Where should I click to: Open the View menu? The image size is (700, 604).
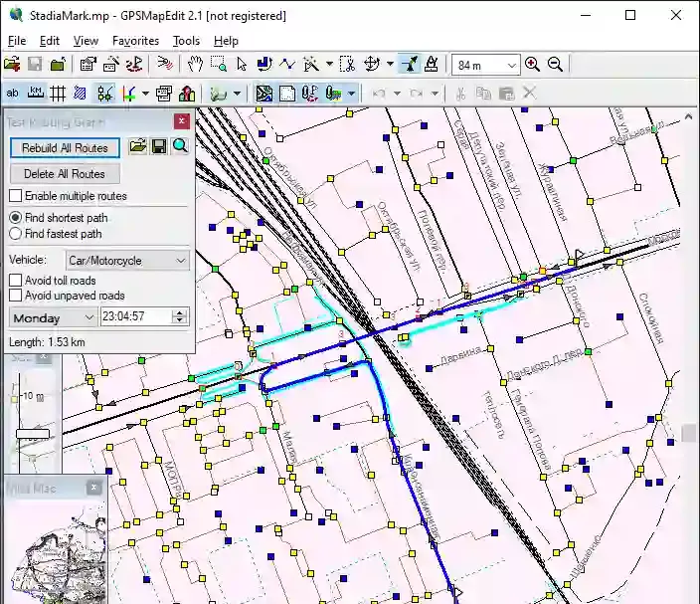[x=86, y=41]
